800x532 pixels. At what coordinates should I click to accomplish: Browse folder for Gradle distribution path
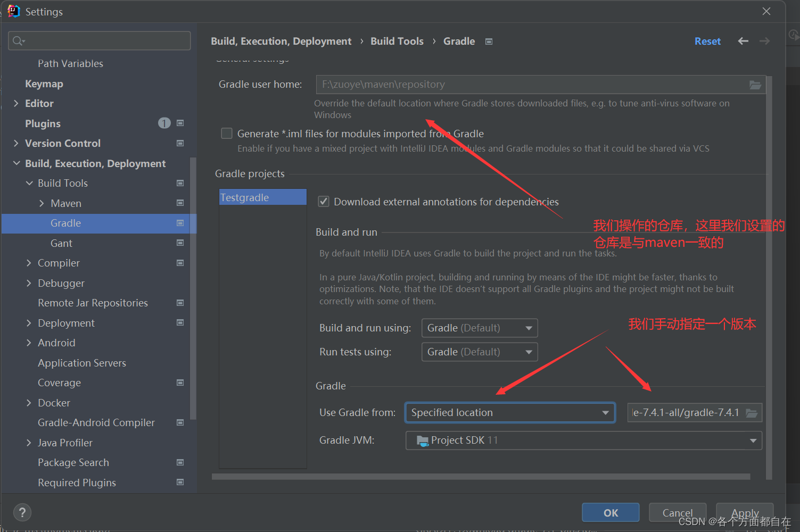(x=752, y=413)
